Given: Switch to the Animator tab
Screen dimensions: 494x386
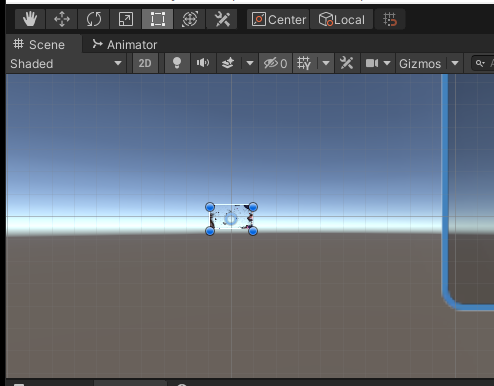Looking at the screenshot, I should tap(125, 45).
